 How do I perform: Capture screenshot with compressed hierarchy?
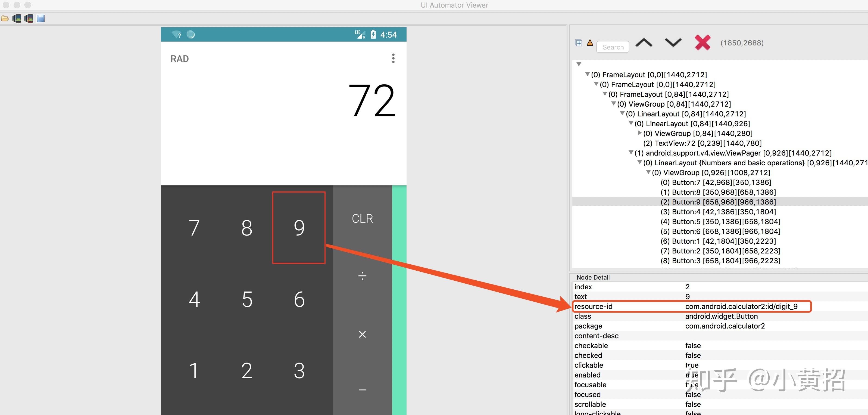pyautogui.click(x=29, y=18)
